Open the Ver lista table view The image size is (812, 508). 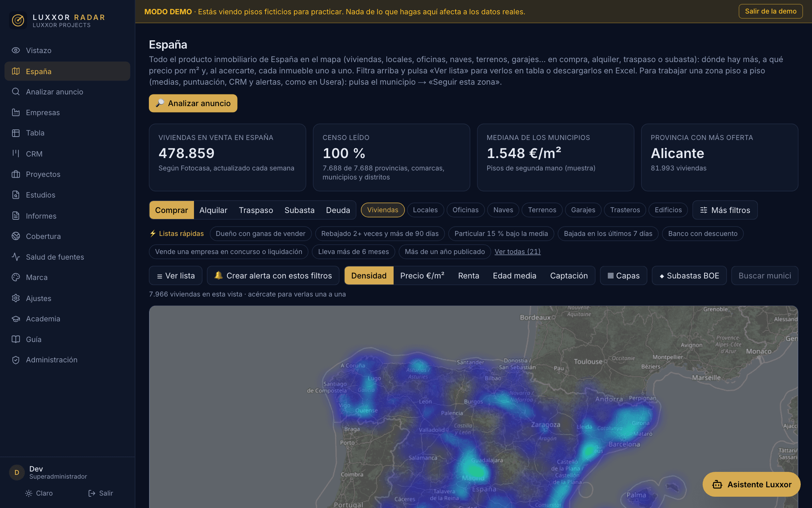[x=176, y=276]
